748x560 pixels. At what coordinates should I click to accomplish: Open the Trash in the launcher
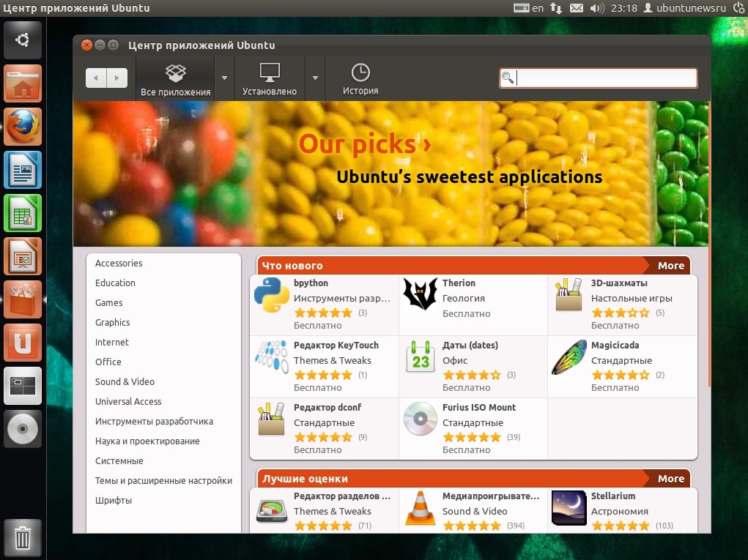(23, 537)
